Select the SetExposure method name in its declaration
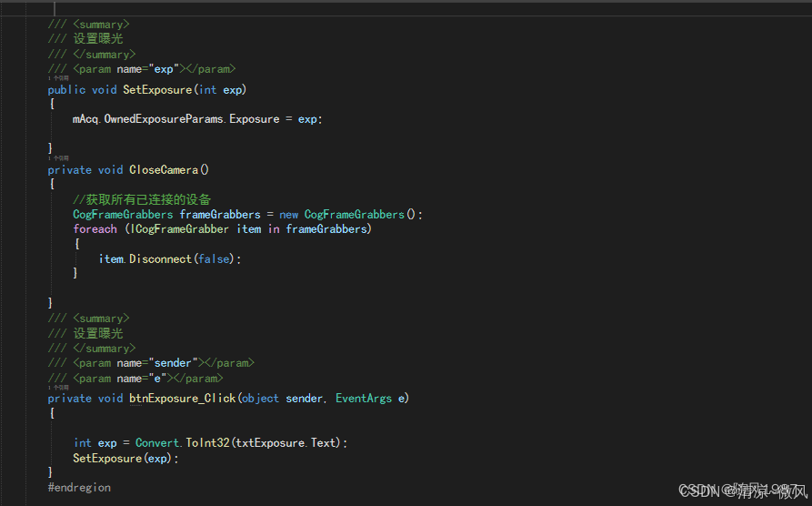The height and width of the screenshot is (506, 812). (x=157, y=90)
